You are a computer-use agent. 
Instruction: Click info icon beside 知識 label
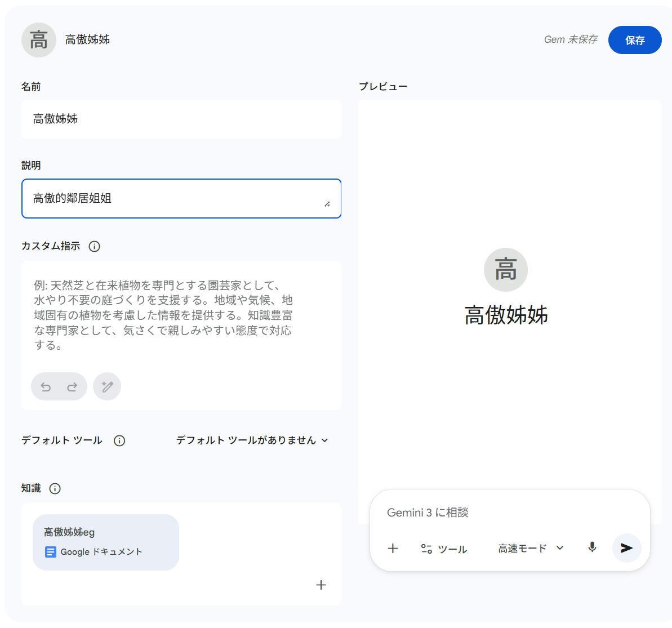[55, 488]
